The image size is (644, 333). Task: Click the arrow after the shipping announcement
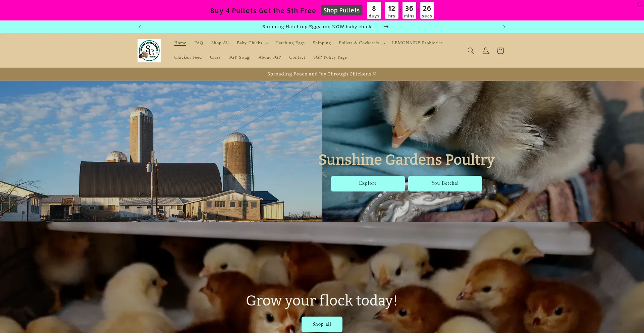(386, 27)
